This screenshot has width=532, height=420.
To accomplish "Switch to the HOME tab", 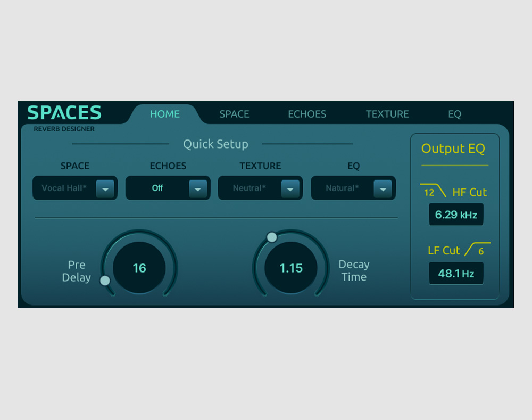I will click(x=165, y=114).
